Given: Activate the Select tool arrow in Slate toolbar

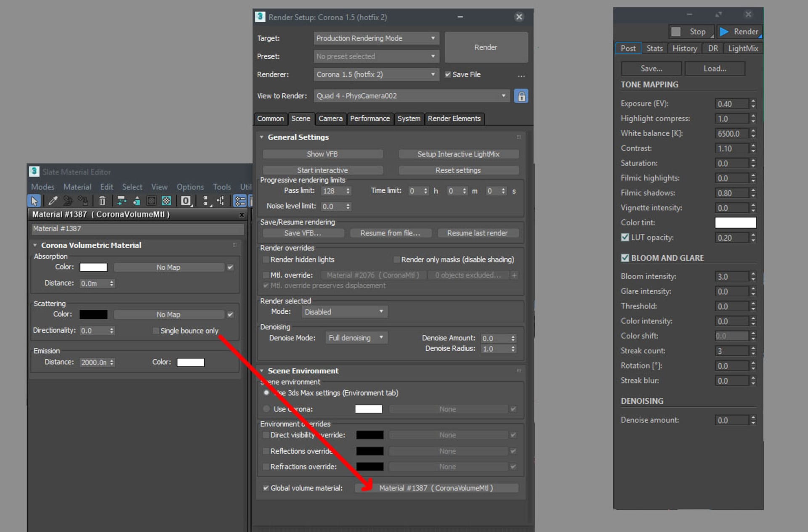Looking at the screenshot, I should (34, 201).
